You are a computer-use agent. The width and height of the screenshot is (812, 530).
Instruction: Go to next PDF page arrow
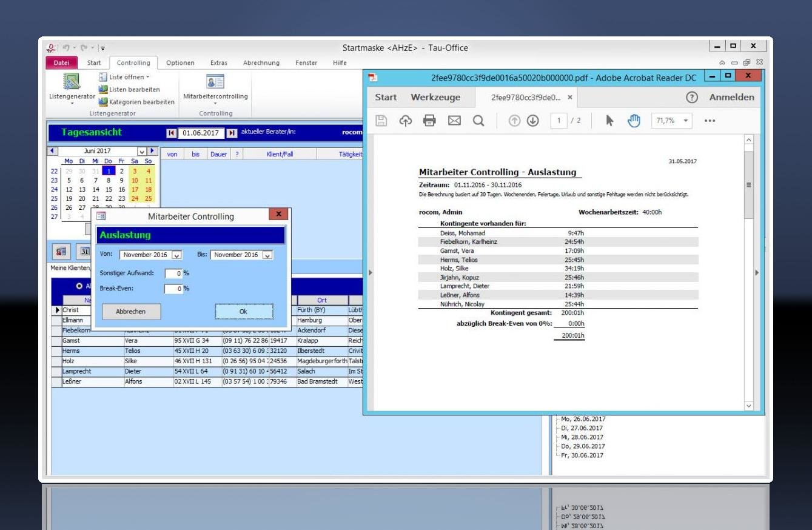532,121
